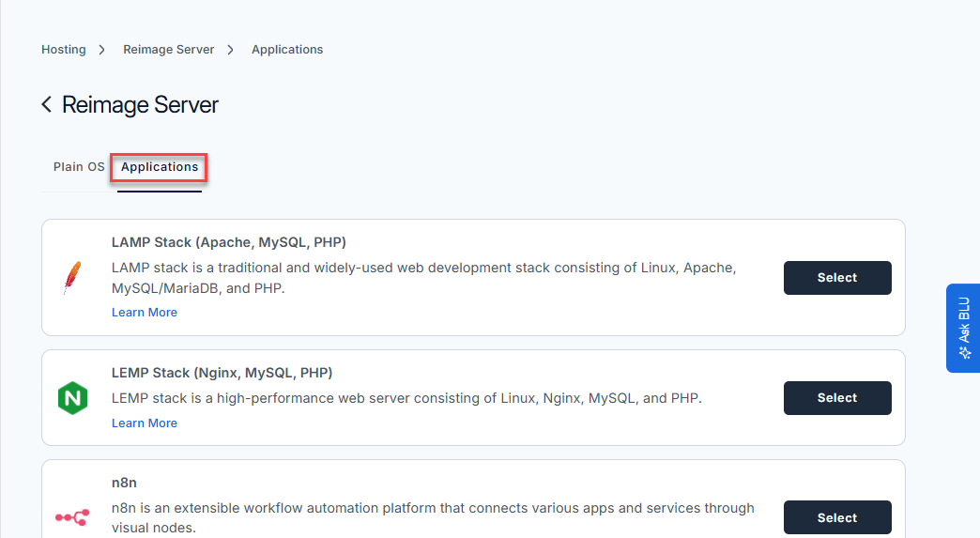
Task: Click the Reimage Server page heading
Action: 140,105
